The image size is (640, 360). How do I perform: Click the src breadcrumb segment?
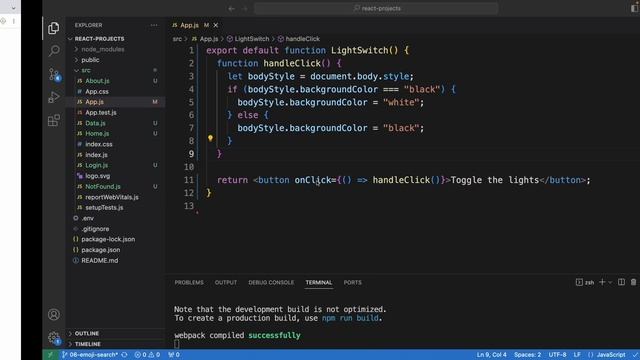point(177,39)
